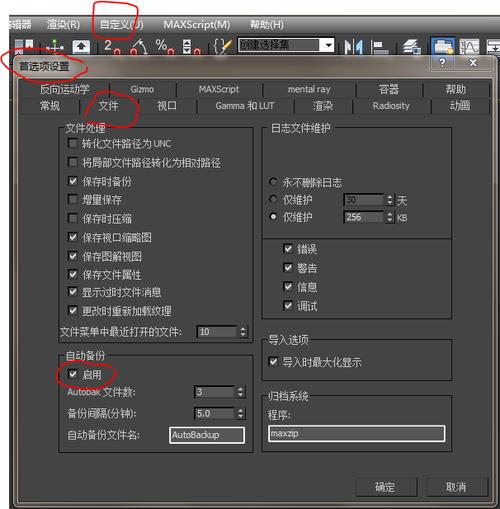The height and width of the screenshot is (509, 500).
Task: Click the 256 KB spinner arrows
Action: click(390, 217)
